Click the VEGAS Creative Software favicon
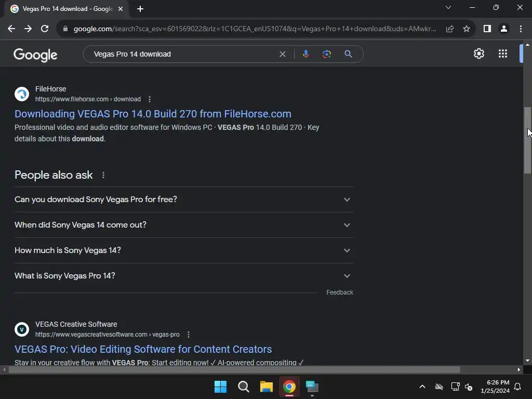This screenshot has width=532, height=399. 22,329
